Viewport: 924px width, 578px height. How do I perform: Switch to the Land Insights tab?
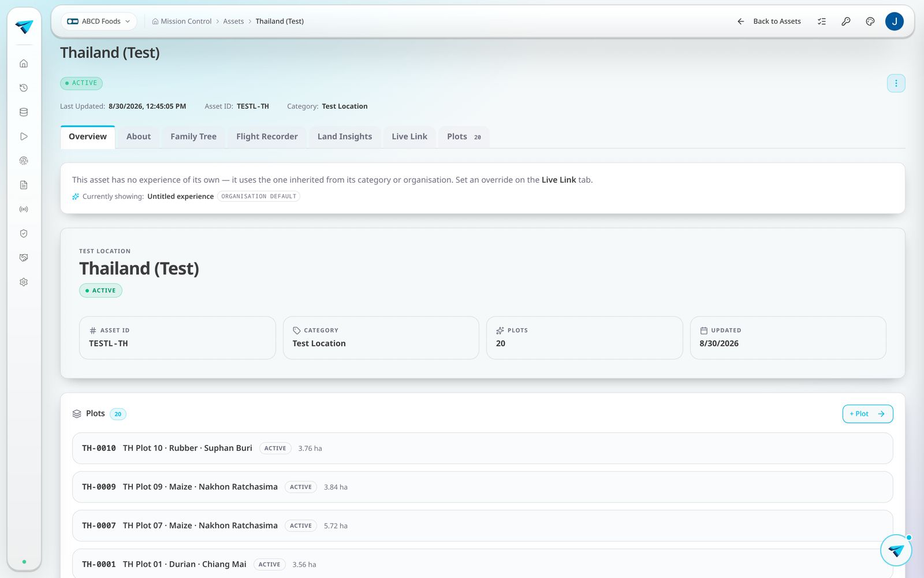click(345, 137)
